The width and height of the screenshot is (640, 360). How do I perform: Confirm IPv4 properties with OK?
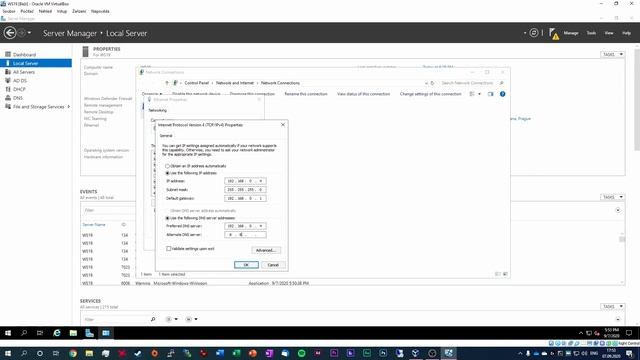[246, 265]
